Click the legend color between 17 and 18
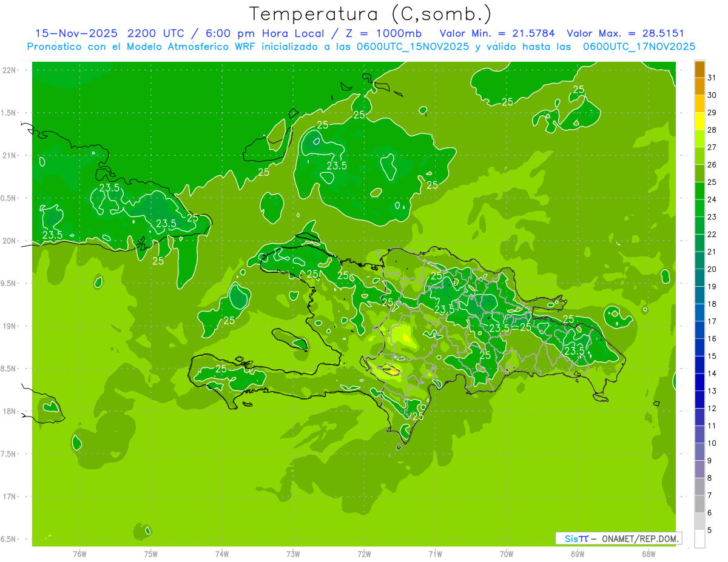The height and width of the screenshot is (562, 728). (699, 313)
